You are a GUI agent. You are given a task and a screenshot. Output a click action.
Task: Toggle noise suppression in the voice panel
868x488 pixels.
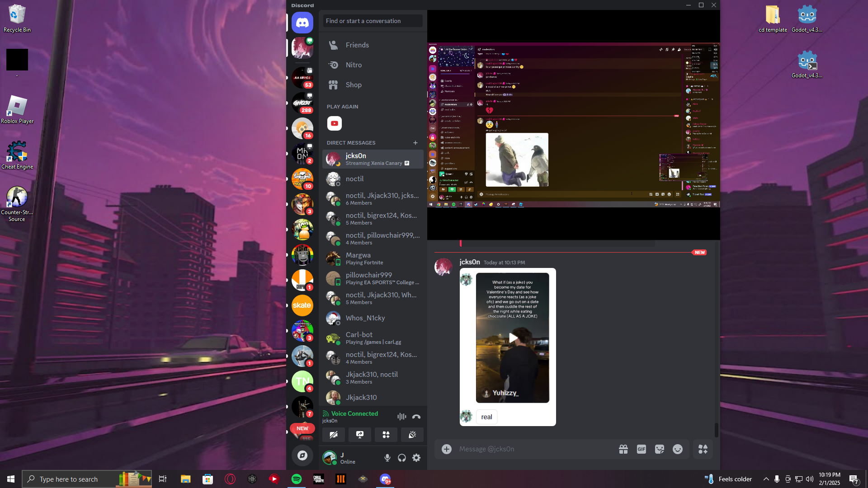[x=401, y=417]
